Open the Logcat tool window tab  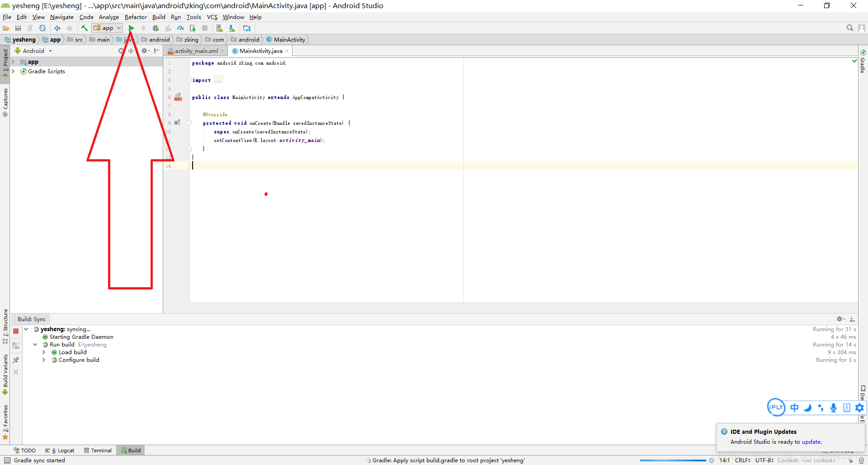click(60, 451)
